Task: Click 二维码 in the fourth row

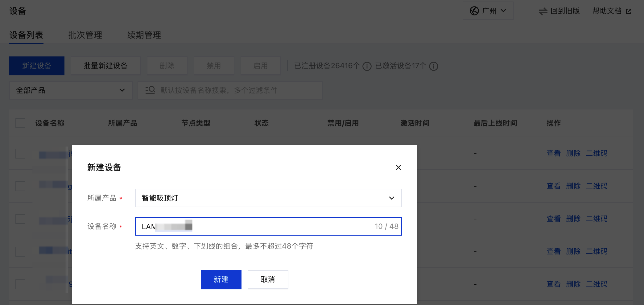Action: pyautogui.click(x=597, y=252)
